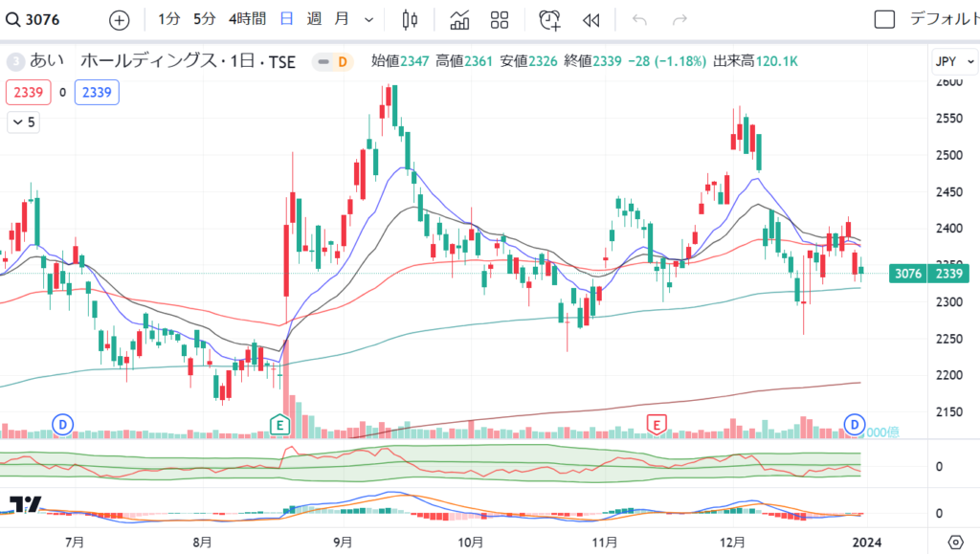
Task: Click the blue 2339 buy price button
Action: coord(96,93)
